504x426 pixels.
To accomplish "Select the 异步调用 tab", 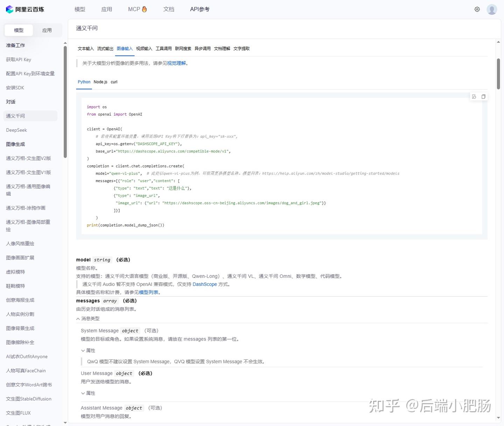I will (203, 49).
